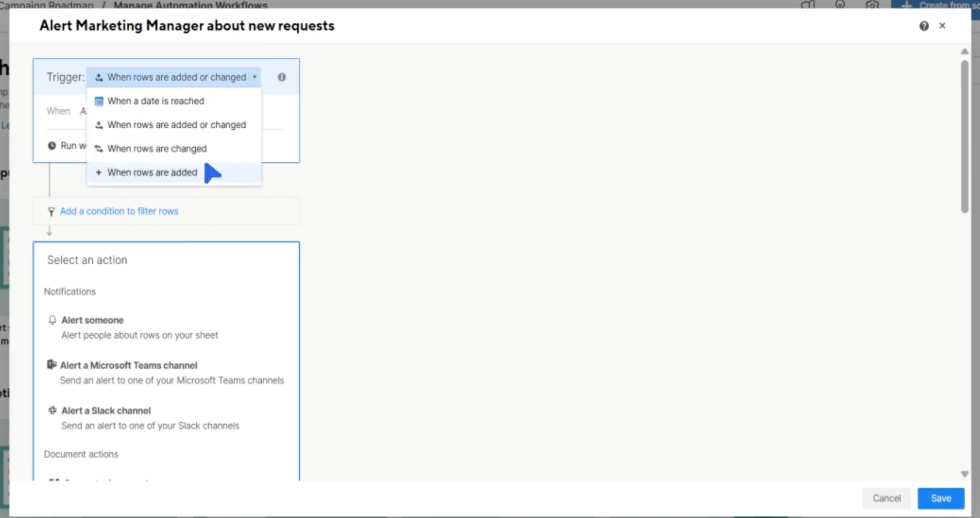The image size is (980, 518).
Task: Click the scrollbar down arrow
Action: point(965,474)
